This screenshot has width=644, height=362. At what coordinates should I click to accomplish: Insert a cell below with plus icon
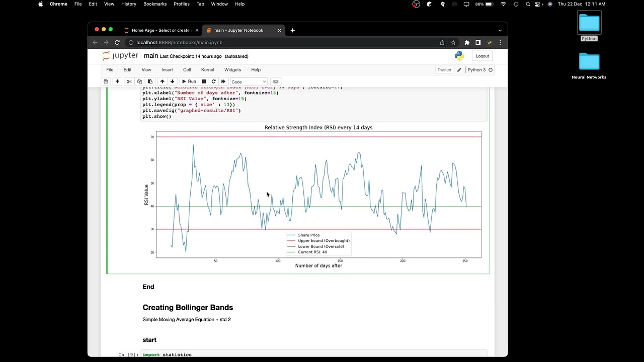(117, 81)
